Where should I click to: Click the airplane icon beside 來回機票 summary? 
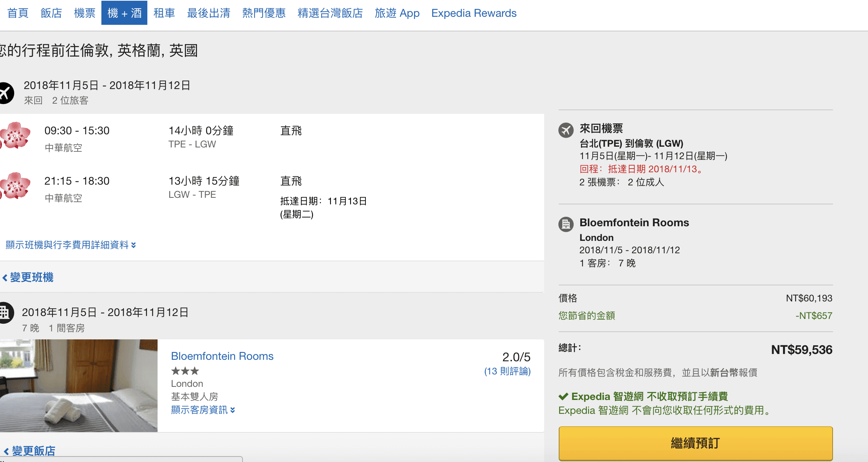[566, 130]
